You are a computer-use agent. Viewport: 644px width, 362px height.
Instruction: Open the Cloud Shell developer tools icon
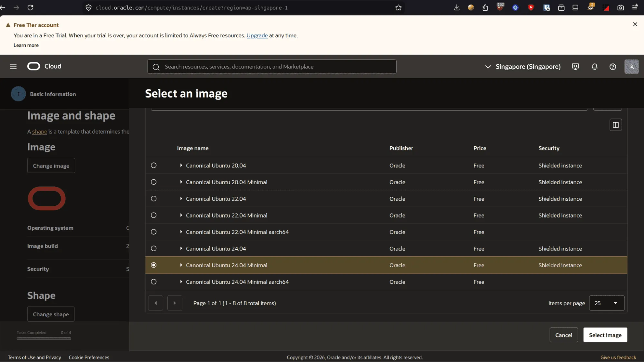click(575, 66)
